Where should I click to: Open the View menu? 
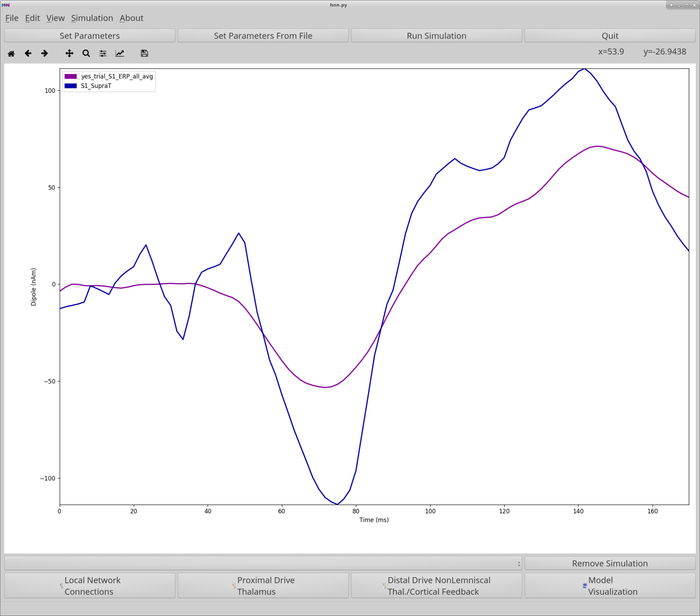(x=55, y=18)
